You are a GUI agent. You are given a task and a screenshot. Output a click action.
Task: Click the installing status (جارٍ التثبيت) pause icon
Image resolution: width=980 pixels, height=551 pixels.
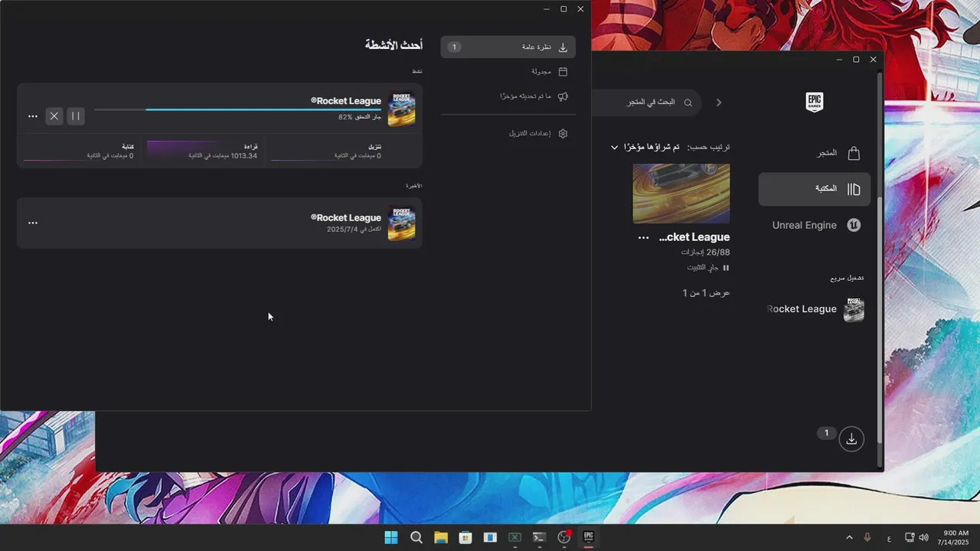[x=726, y=268]
